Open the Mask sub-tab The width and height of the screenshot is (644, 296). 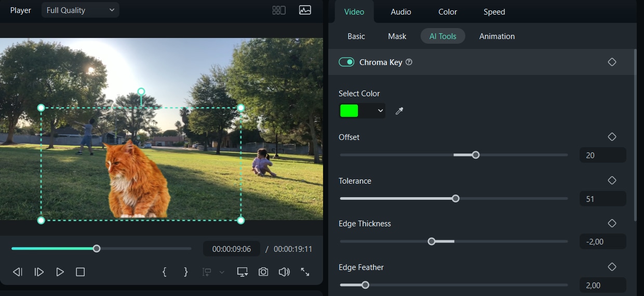click(x=397, y=36)
